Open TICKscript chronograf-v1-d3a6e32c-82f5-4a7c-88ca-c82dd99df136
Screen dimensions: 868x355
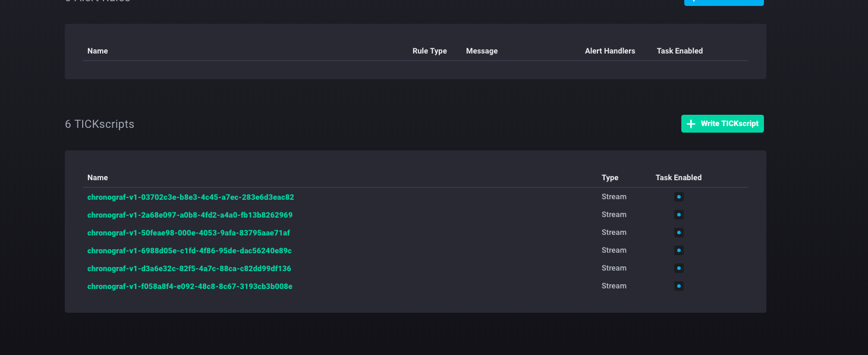[189, 268]
